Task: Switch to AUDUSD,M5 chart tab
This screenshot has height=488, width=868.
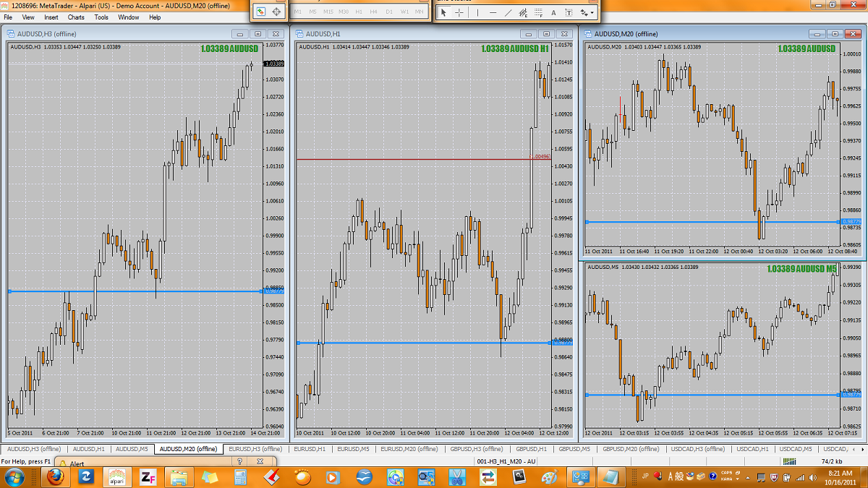Action: 132,449
